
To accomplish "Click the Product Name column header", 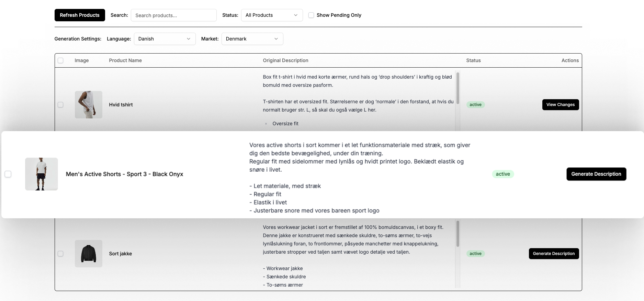I will coord(125,60).
